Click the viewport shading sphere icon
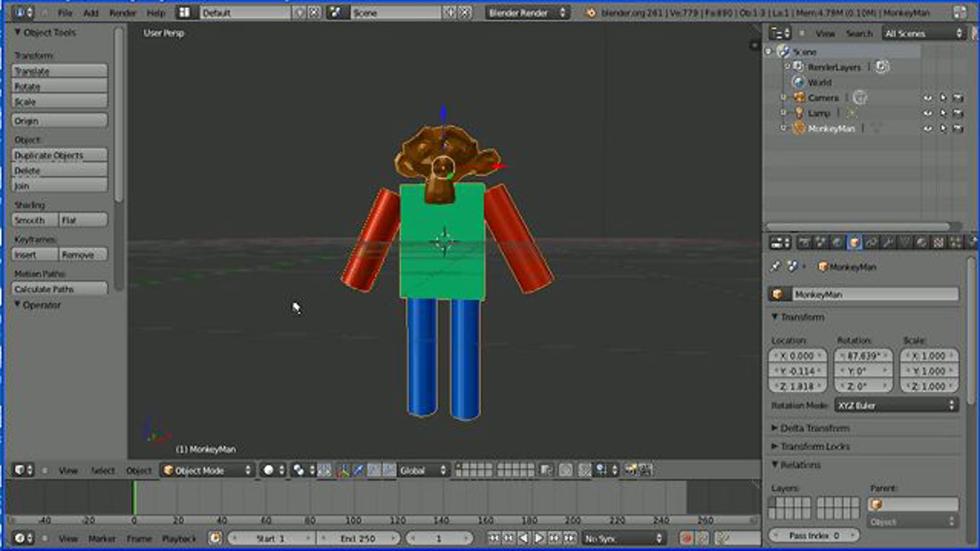Viewport: 980px width, 551px height. (x=268, y=470)
